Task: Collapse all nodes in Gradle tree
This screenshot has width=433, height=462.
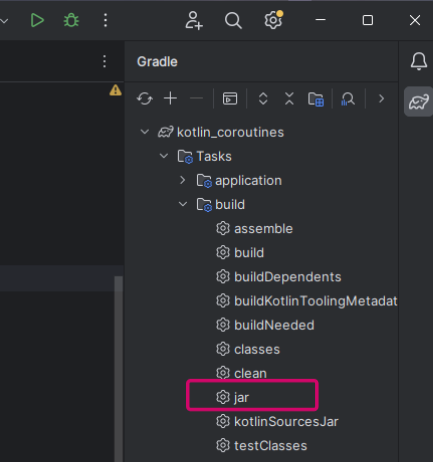Action: click(x=289, y=99)
